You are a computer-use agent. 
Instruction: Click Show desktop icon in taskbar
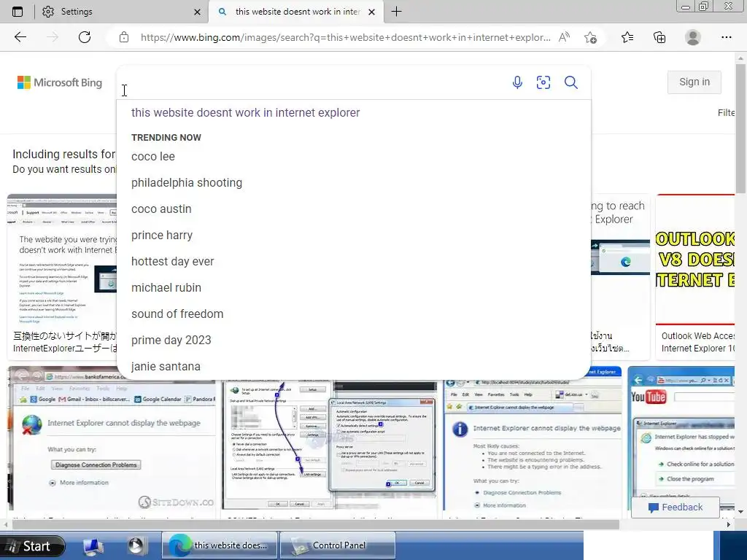point(93,546)
